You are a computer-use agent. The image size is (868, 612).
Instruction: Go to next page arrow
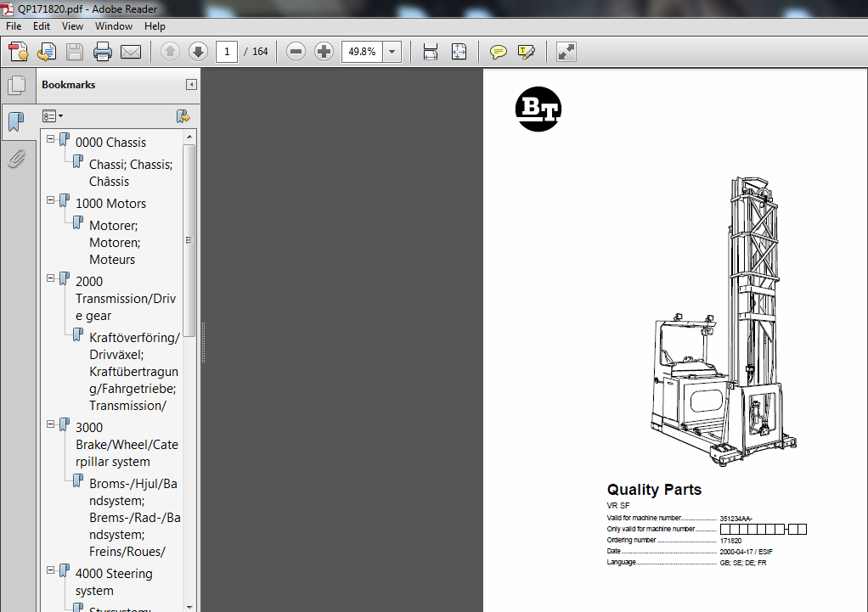(198, 52)
